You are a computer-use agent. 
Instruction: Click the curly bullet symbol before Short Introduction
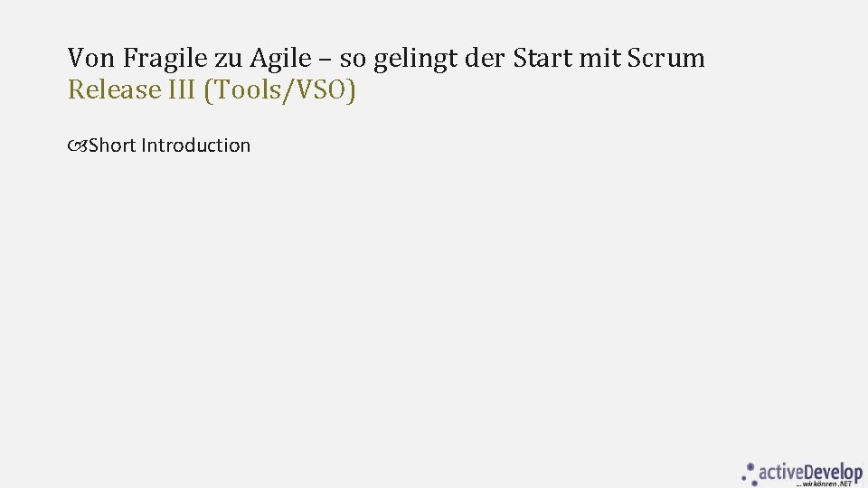click(x=78, y=145)
